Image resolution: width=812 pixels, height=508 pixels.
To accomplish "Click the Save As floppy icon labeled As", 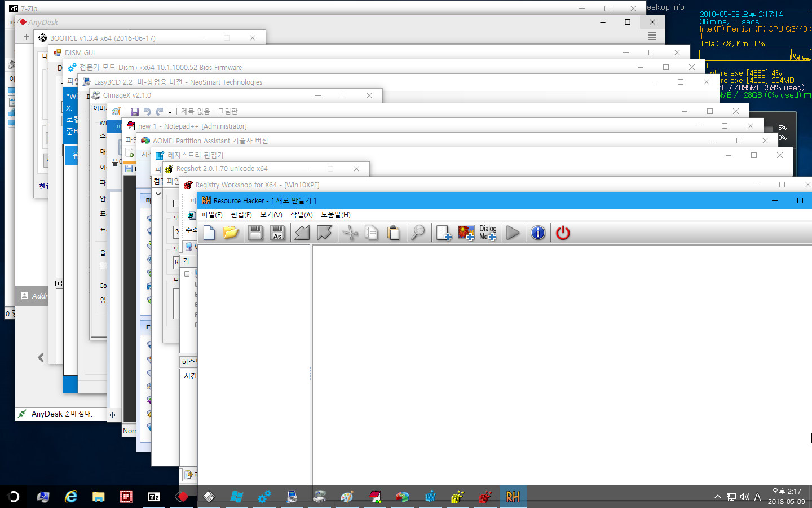I will click(277, 233).
